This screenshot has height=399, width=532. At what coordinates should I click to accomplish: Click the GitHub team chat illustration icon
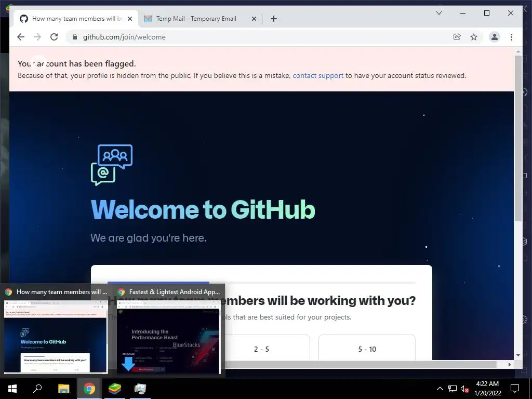112,165
